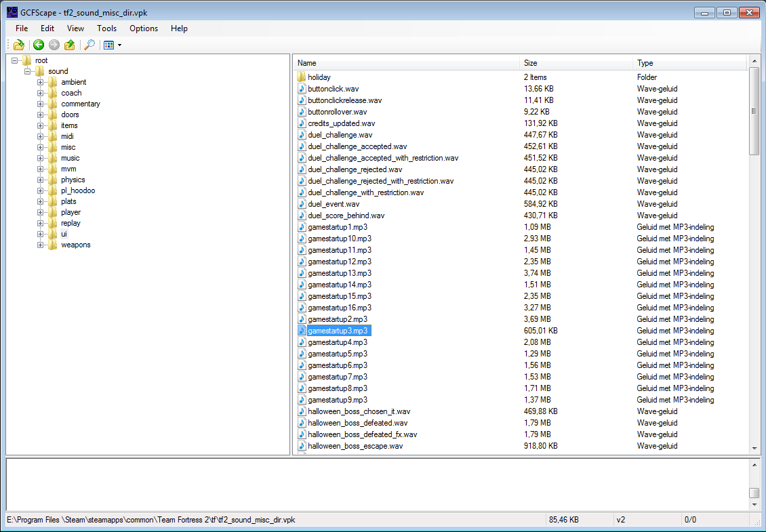The height and width of the screenshot is (532, 766).
Task: Open the File menu
Action: click(x=22, y=28)
